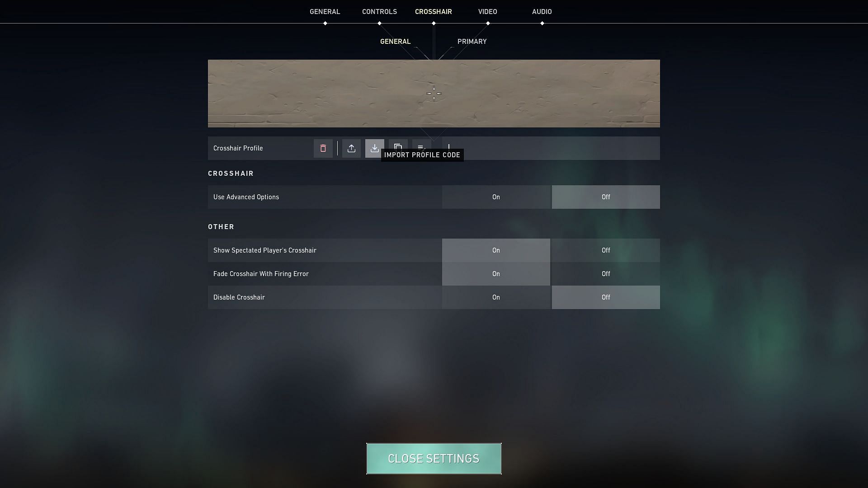Click the copy crosshair profile icon

tap(398, 148)
